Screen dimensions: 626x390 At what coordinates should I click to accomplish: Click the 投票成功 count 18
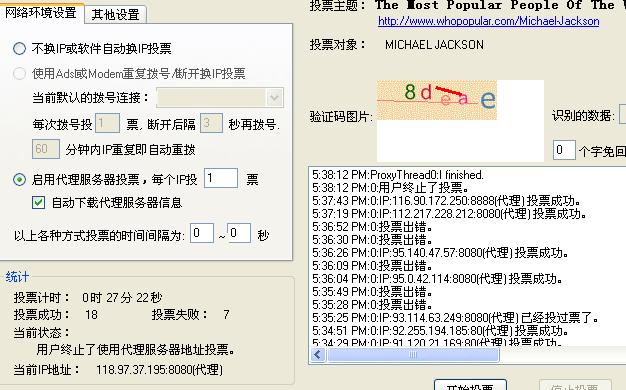point(91,315)
